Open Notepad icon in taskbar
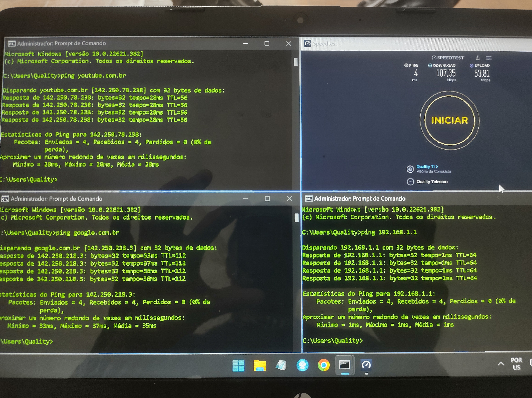The image size is (532, 398). point(281,365)
